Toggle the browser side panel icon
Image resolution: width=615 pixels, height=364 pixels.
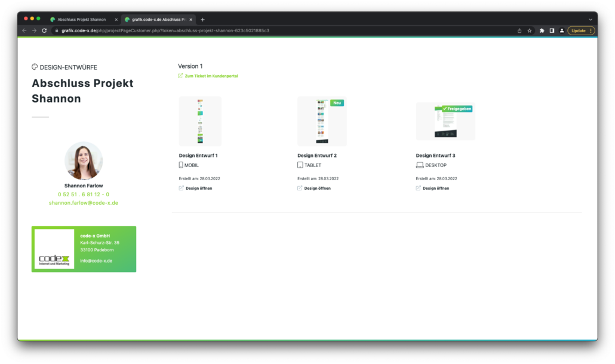coord(552,30)
